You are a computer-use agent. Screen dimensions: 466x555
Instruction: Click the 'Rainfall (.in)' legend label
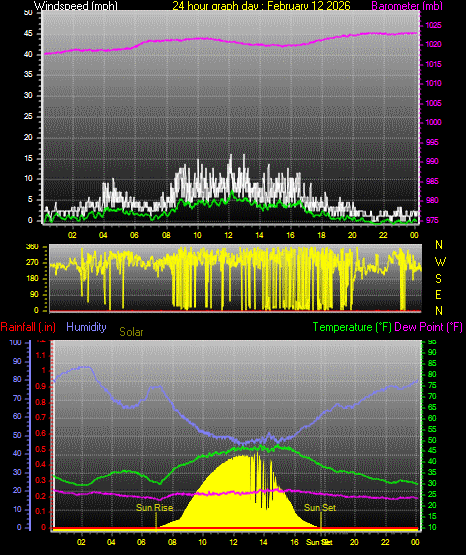tap(28, 327)
